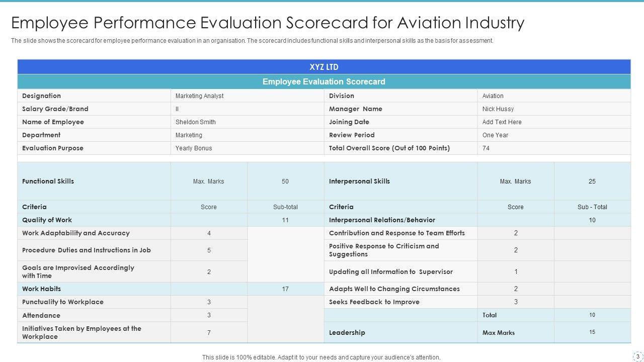This screenshot has height=362, width=644.
Task: Select the slide title about Aviation Industry
Action: point(268,23)
